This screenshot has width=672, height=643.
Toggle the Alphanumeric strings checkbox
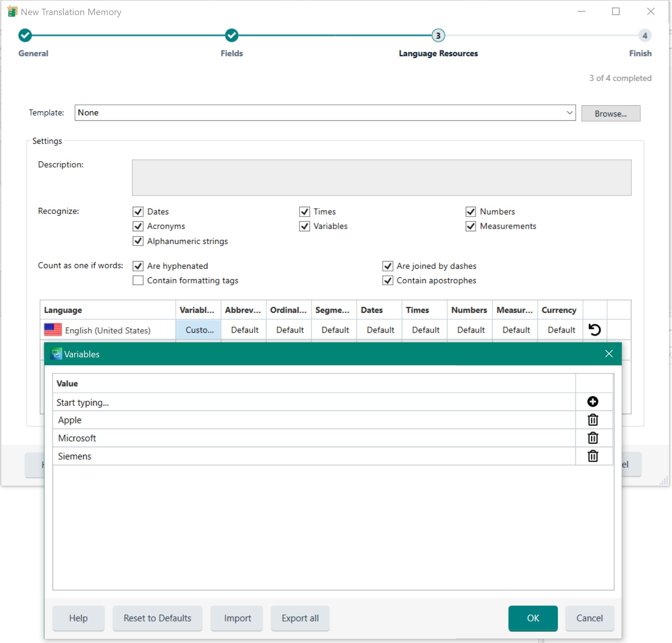tap(138, 241)
